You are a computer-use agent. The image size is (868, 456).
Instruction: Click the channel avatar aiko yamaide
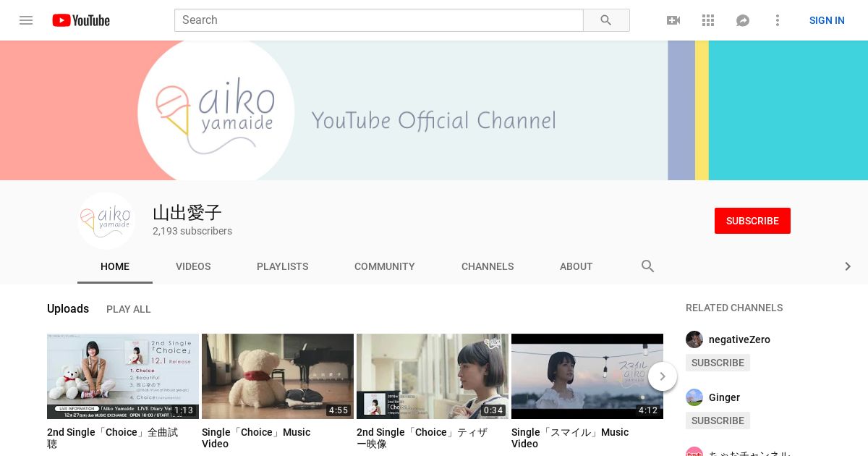(x=106, y=221)
